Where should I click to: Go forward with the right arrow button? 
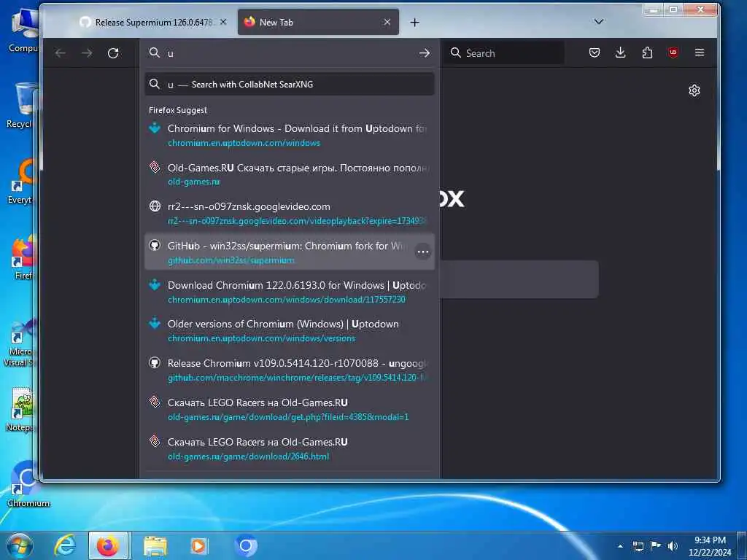point(87,52)
